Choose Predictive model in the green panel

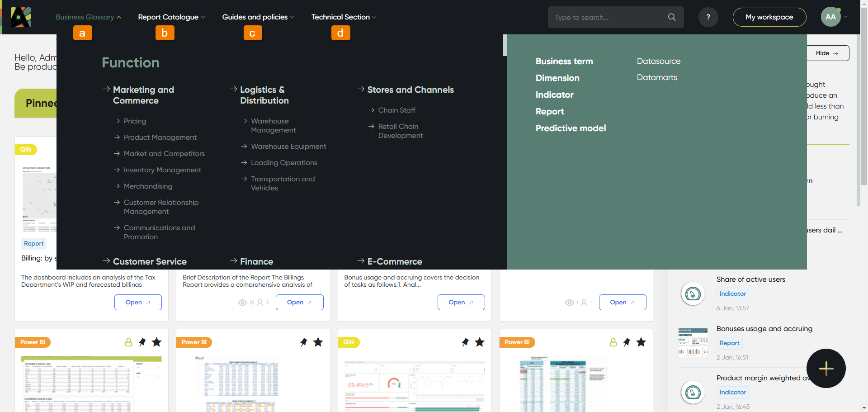pyautogui.click(x=571, y=128)
